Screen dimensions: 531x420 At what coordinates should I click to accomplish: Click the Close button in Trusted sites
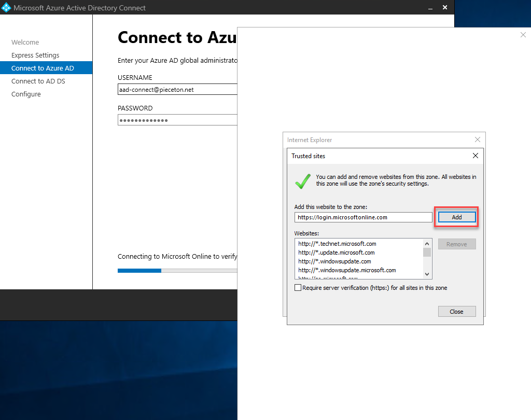pyautogui.click(x=457, y=312)
